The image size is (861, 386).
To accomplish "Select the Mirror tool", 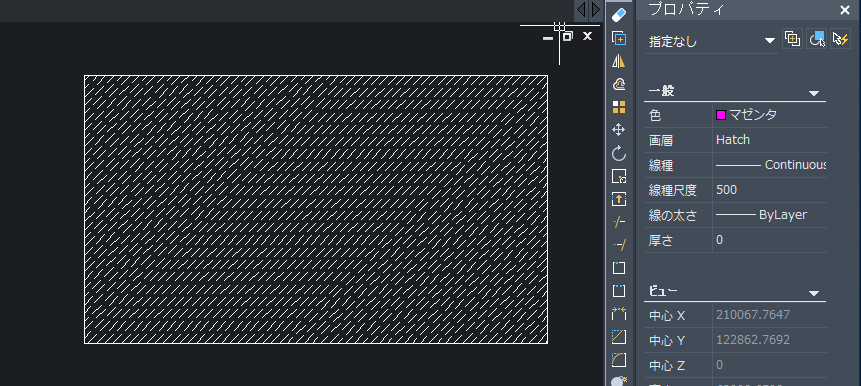I will coord(619,61).
